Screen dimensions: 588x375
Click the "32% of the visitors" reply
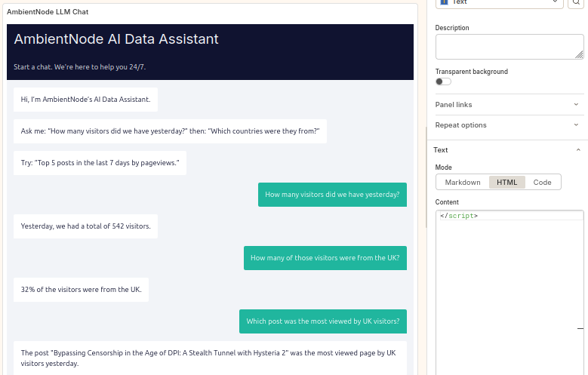point(81,290)
